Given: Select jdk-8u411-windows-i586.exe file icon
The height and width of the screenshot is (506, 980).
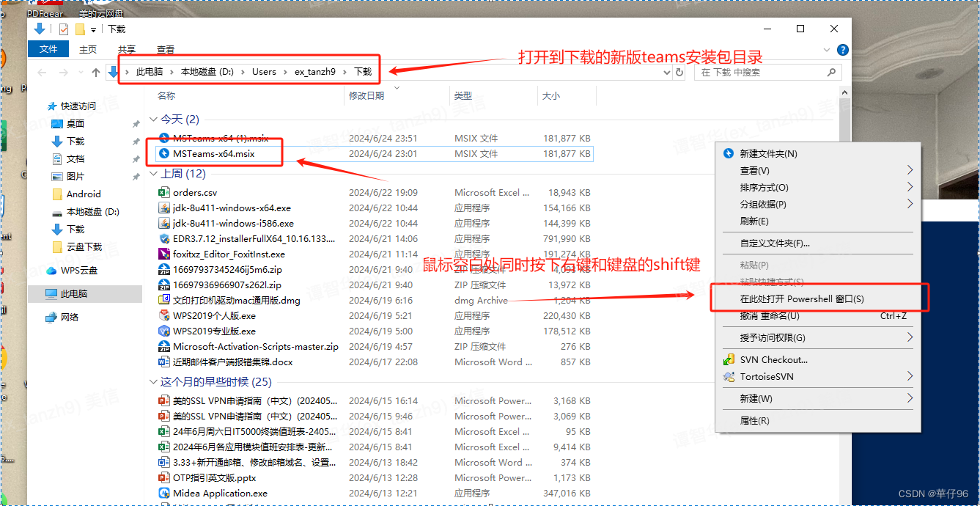Looking at the screenshot, I should coord(164,224).
